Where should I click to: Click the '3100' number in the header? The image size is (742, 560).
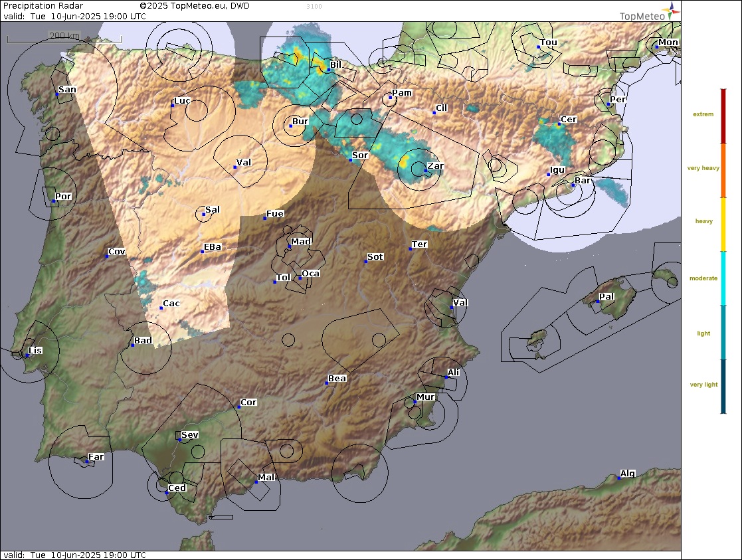coord(314,7)
